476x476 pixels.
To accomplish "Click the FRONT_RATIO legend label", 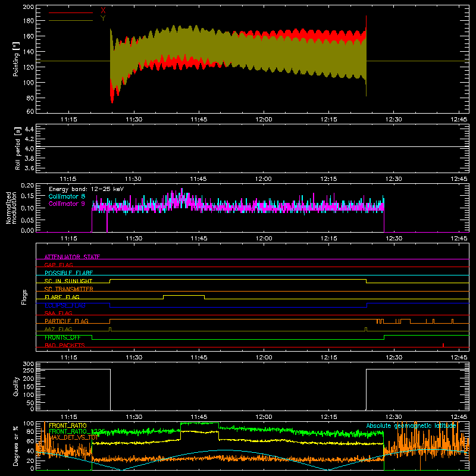I will [x=68, y=425].
